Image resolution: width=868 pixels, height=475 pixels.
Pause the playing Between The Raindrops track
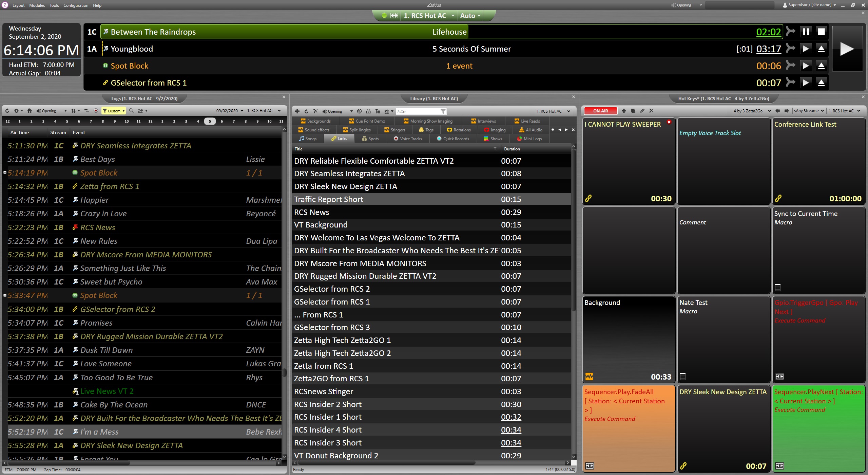[806, 32]
